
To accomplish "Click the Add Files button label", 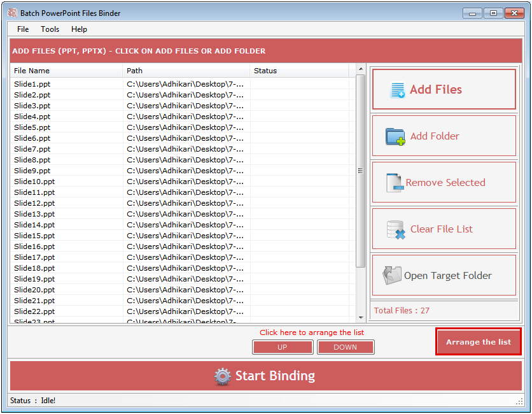I will 436,89.
